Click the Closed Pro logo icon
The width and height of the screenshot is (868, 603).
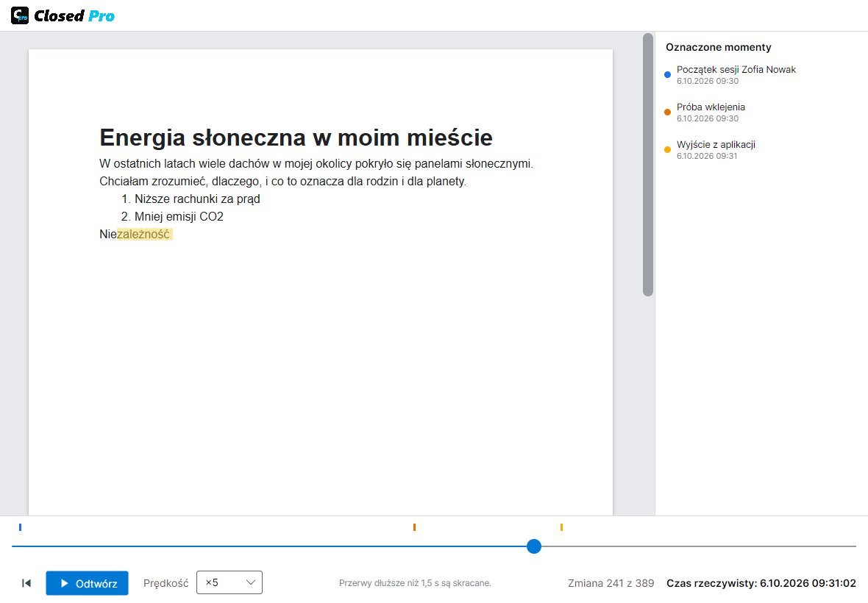(19, 15)
